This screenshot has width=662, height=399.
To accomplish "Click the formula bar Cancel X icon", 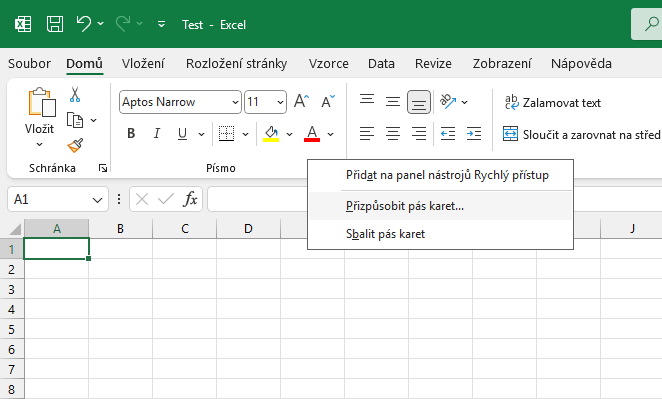I will point(142,199).
